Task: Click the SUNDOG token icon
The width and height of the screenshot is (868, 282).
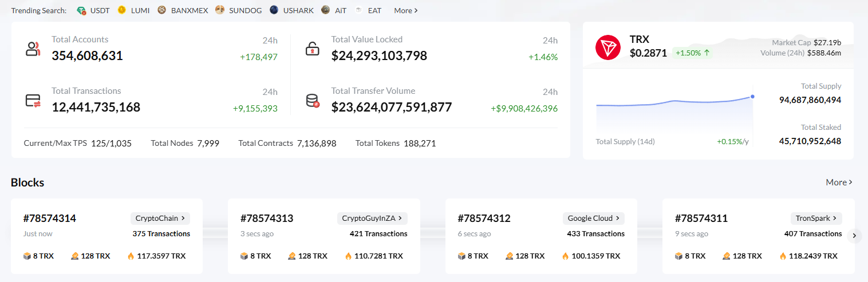Action: 220,10
